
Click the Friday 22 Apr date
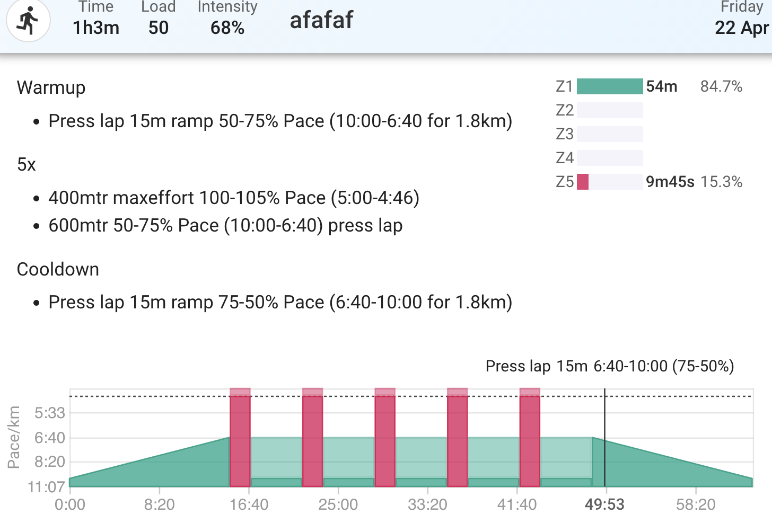[741, 18]
